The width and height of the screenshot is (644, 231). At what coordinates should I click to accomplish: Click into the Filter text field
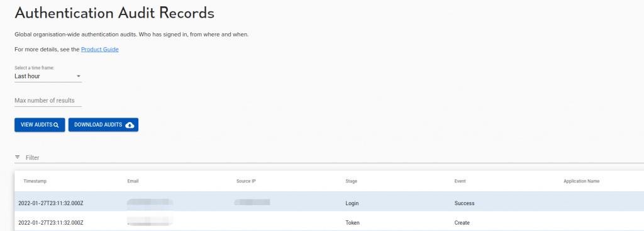328,157
